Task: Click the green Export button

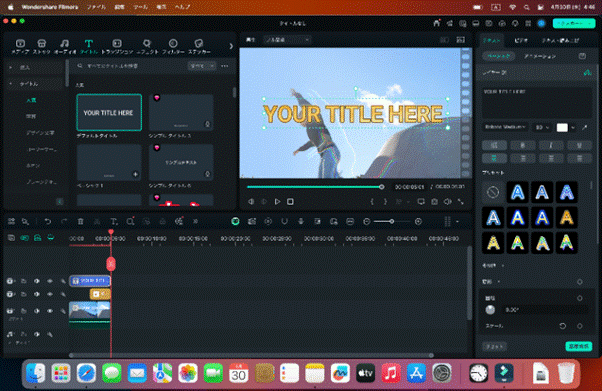Action: click(x=574, y=23)
